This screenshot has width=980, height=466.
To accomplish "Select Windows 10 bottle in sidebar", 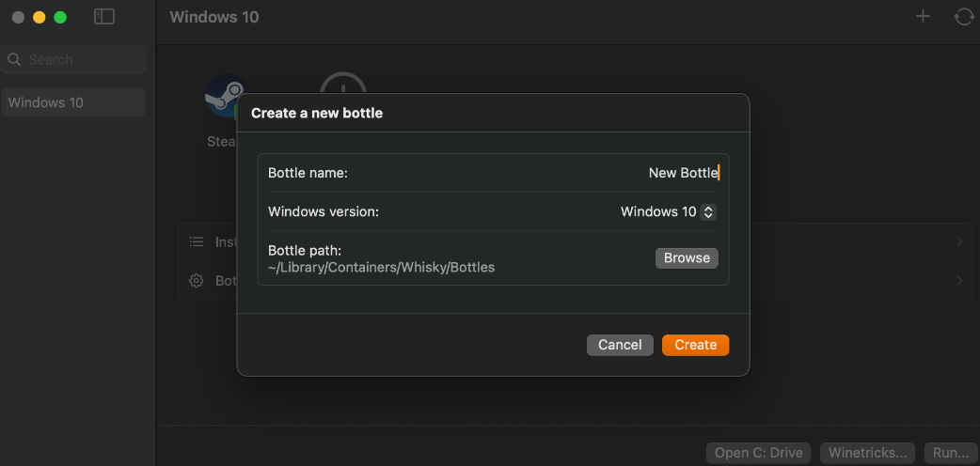I will coord(73,102).
